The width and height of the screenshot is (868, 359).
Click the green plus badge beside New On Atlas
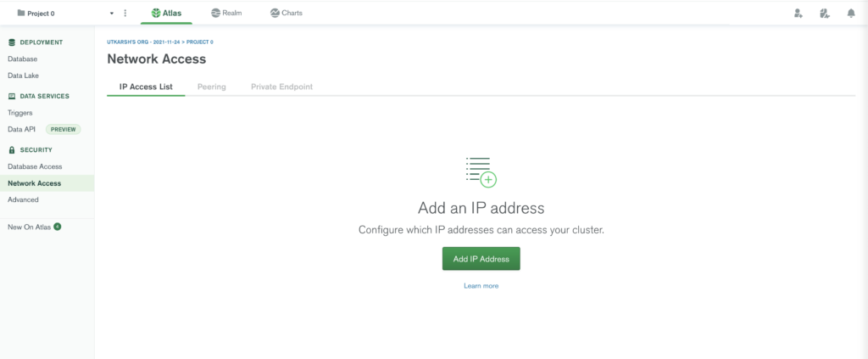tap(58, 227)
